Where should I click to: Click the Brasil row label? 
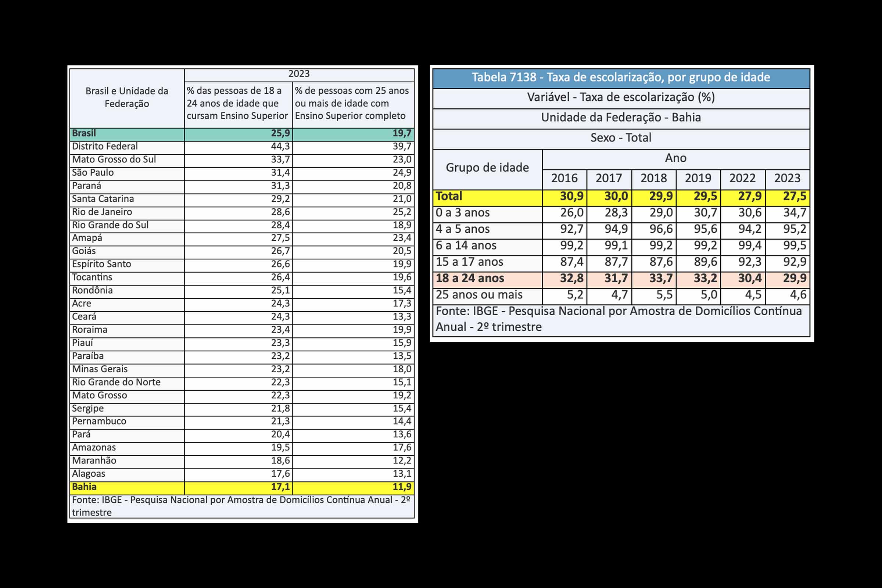84,133
